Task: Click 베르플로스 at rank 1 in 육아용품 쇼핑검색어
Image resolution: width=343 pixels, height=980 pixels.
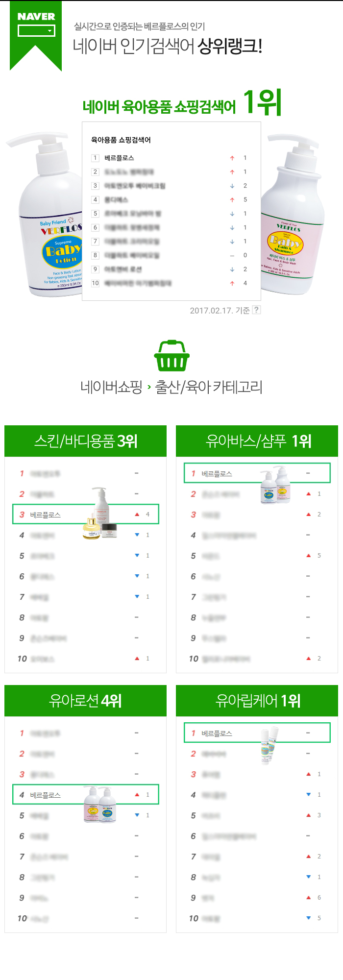Action: click(119, 158)
